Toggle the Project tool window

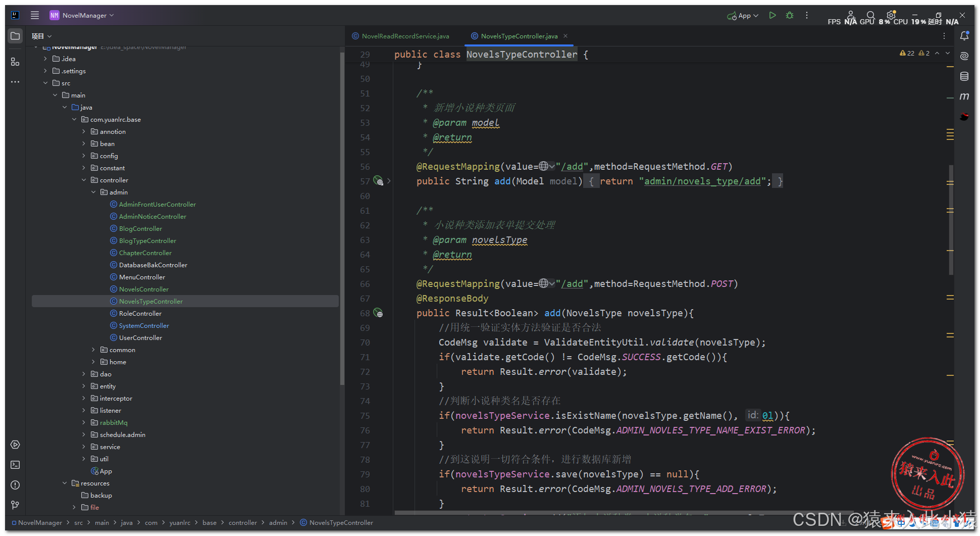(15, 36)
